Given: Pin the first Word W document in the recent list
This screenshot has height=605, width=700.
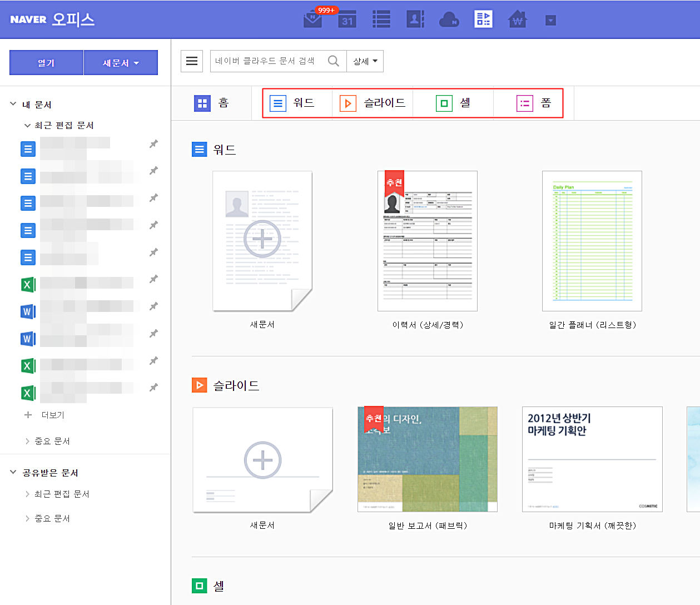Looking at the screenshot, I should 153,306.
